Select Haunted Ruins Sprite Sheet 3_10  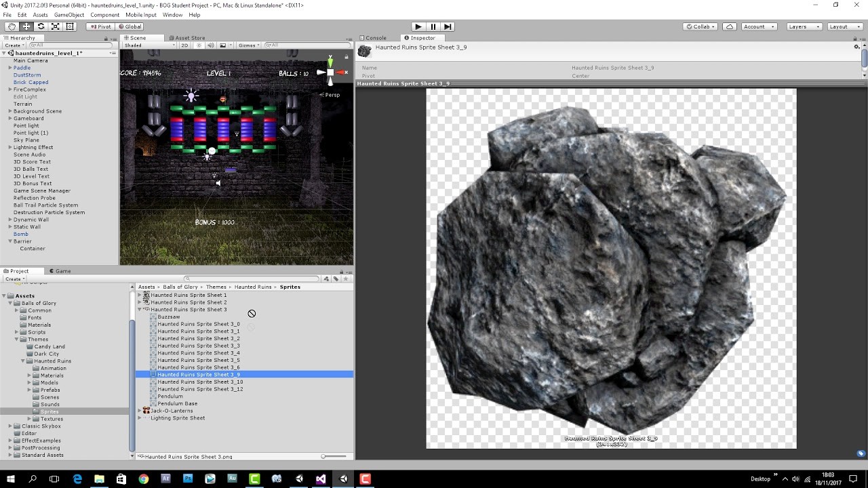pos(200,382)
